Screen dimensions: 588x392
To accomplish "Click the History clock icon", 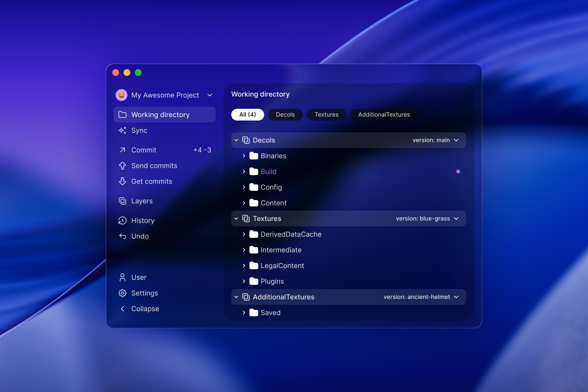I will [x=122, y=220].
